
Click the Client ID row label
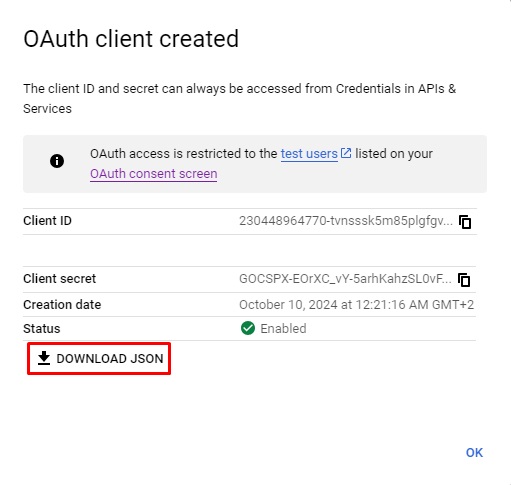point(47,221)
